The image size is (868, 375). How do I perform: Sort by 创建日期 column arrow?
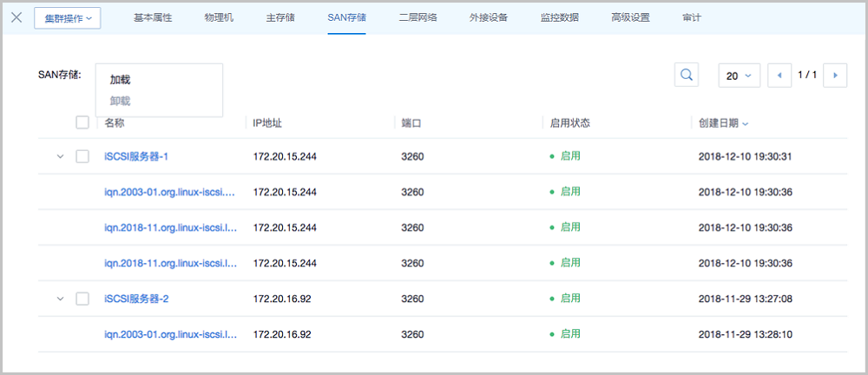click(745, 123)
